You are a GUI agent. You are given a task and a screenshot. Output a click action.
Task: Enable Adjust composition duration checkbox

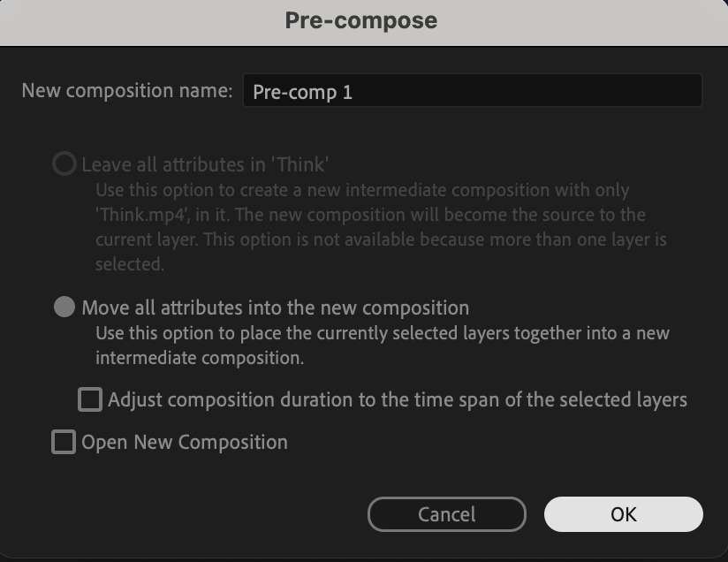(90, 399)
